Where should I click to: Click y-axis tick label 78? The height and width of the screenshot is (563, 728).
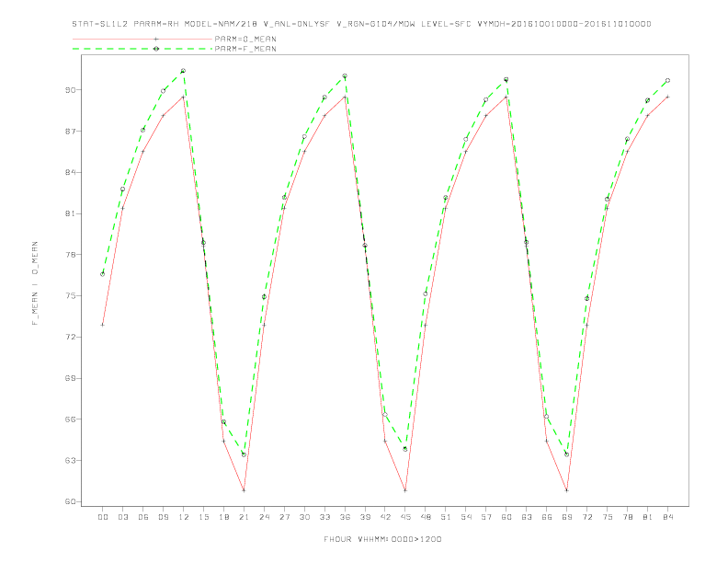pos(70,255)
